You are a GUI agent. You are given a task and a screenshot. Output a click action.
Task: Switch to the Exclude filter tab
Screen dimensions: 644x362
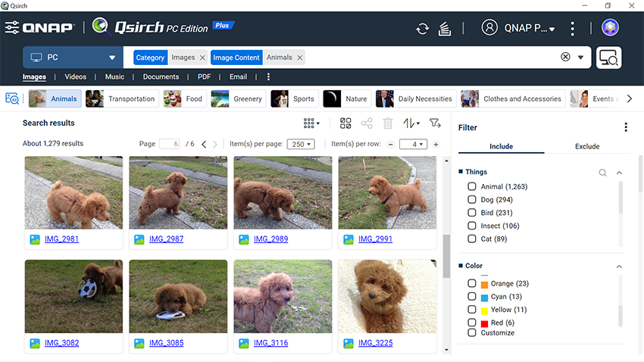tap(586, 146)
